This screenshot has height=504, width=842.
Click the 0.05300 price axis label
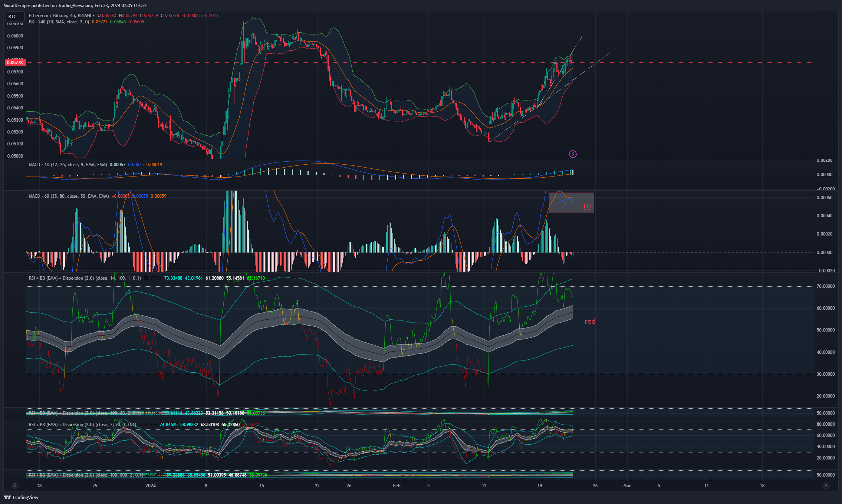(15, 120)
